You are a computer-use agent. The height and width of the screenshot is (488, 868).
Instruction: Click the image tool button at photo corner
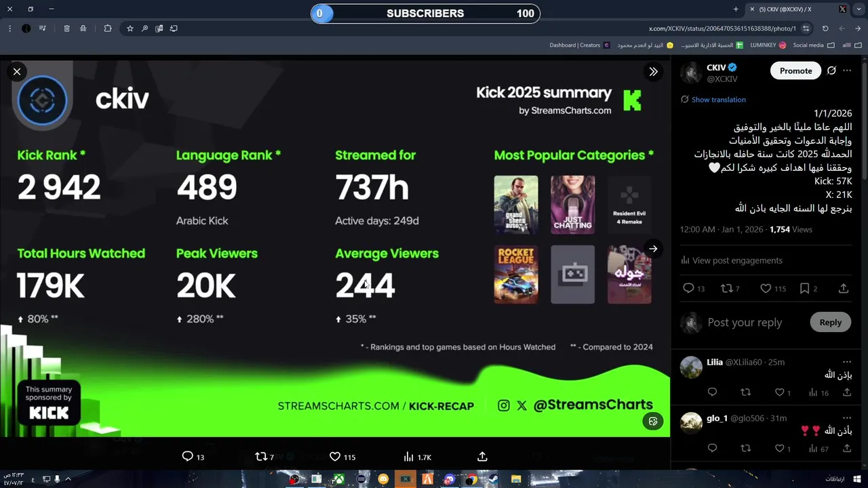click(653, 422)
